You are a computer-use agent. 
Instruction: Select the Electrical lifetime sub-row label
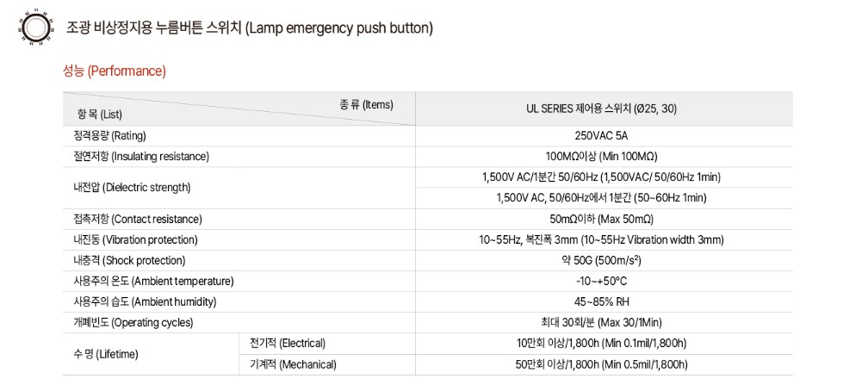coord(288,344)
